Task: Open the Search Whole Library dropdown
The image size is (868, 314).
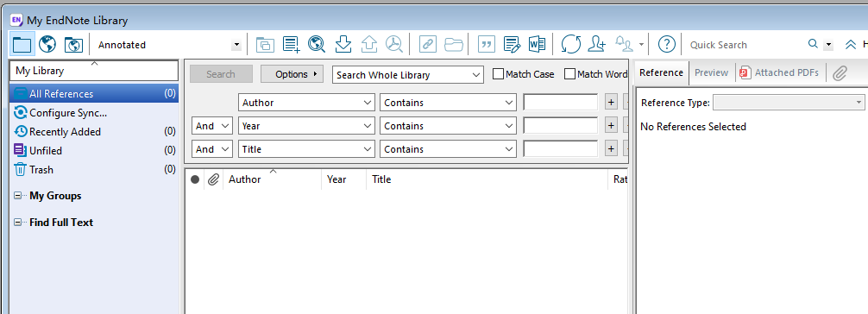Action: pos(408,75)
